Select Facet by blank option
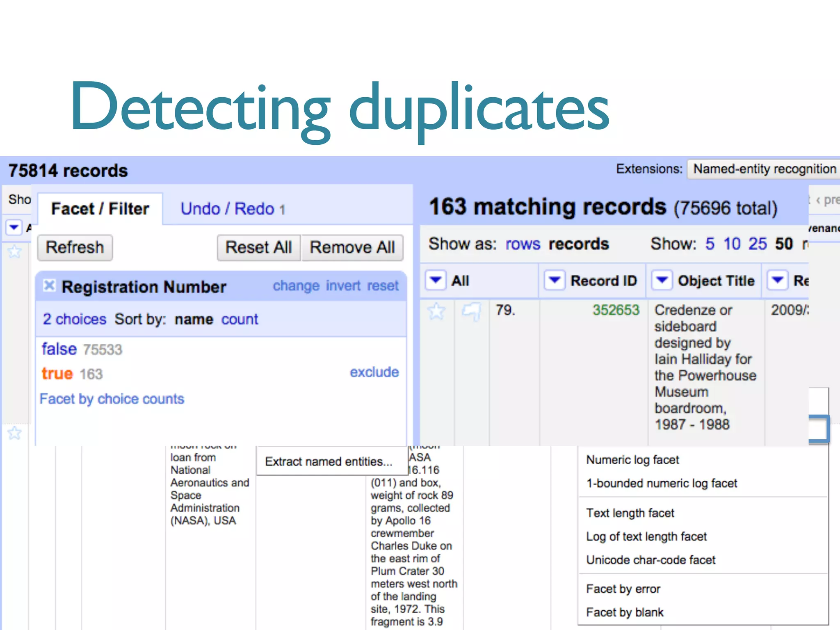Viewport: 840px width, 630px height. pos(625,612)
